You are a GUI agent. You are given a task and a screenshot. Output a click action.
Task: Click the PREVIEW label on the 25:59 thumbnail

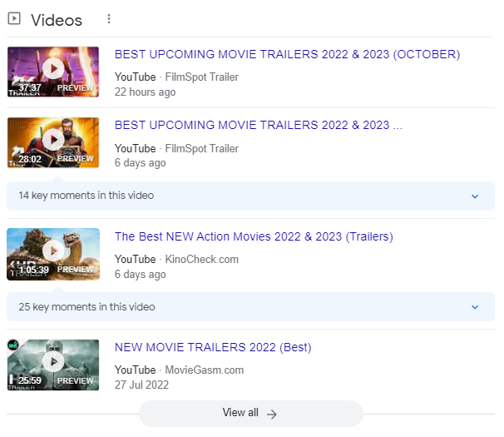point(76,380)
